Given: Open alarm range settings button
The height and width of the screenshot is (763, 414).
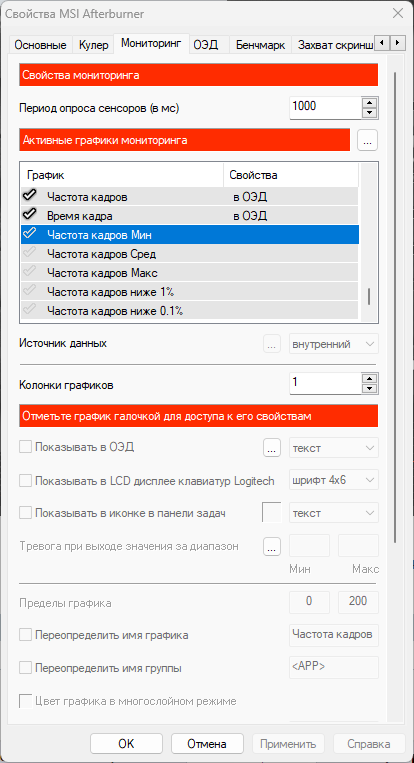Looking at the screenshot, I should (272, 546).
